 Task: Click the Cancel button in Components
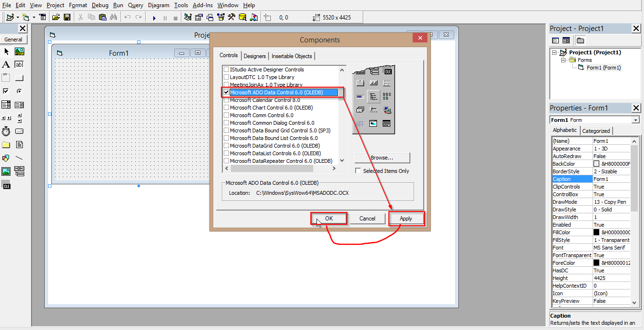[367, 218]
